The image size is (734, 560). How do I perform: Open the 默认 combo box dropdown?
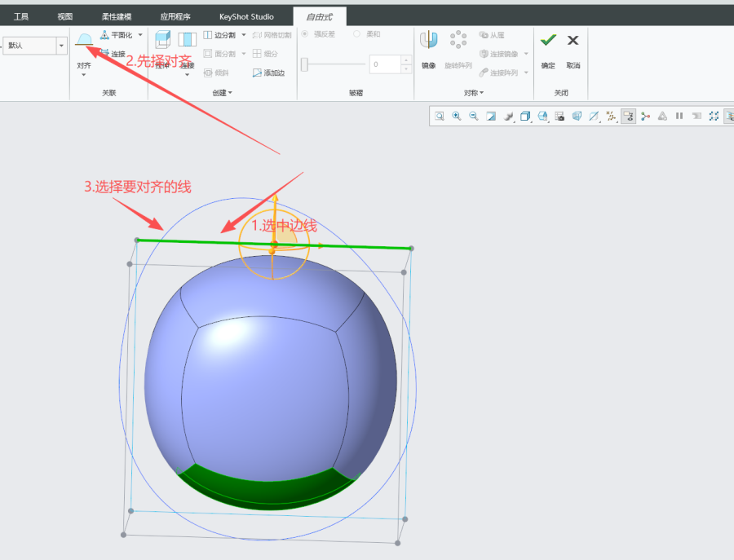(x=61, y=46)
